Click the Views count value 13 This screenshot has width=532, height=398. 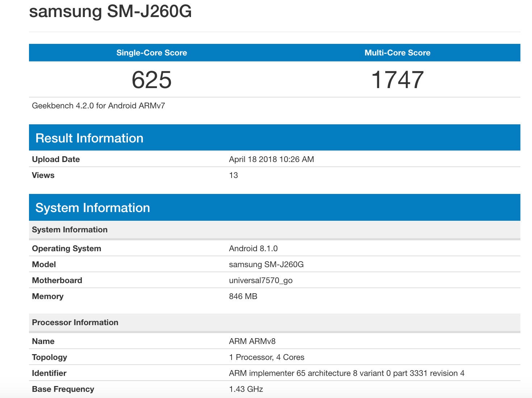click(233, 175)
